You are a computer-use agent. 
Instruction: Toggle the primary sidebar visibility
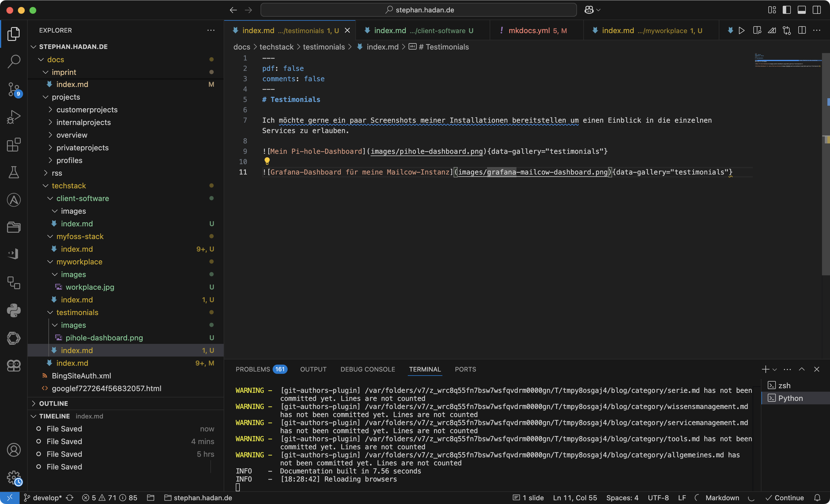coord(786,10)
